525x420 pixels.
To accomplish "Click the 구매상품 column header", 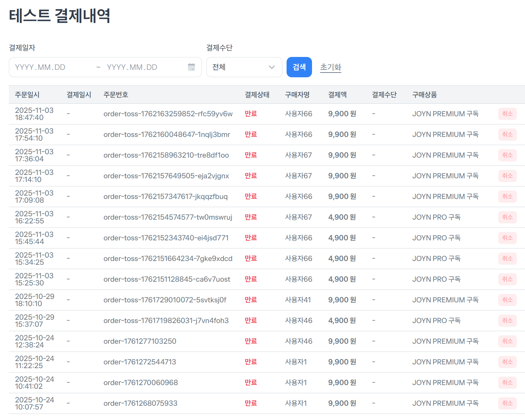I will pos(425,95).
